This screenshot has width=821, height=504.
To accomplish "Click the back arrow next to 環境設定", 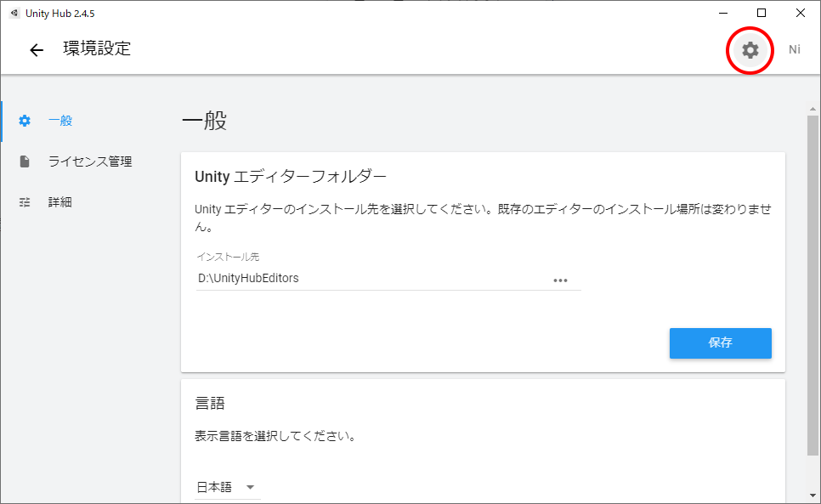I will pos(36,49).
